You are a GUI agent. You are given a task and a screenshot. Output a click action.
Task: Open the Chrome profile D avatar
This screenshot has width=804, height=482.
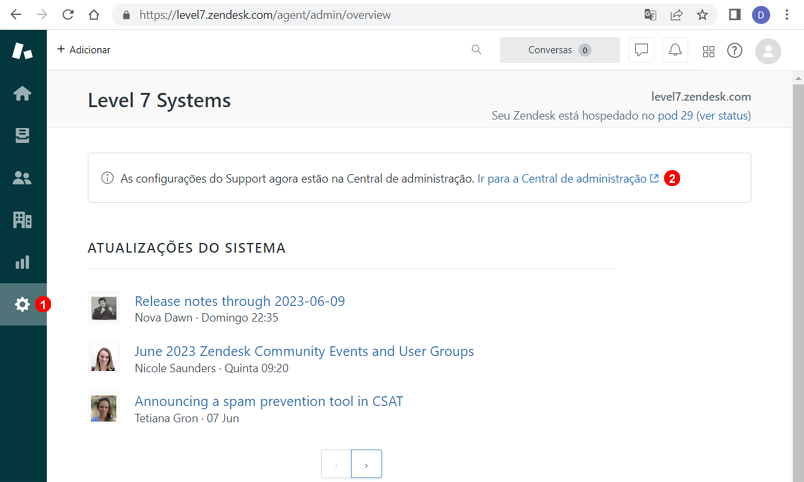[x=760, y=15]
